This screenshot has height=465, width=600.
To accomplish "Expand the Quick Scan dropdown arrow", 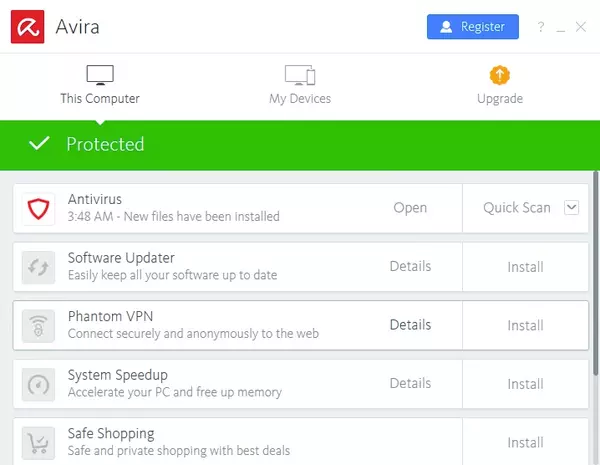I will pos(572,208).
